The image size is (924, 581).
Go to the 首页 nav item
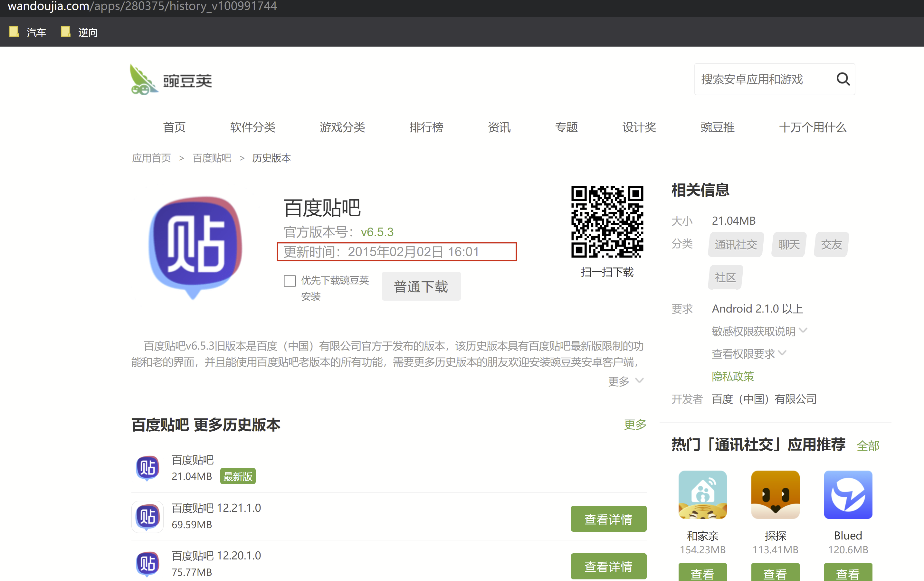[x=174, y=127]
